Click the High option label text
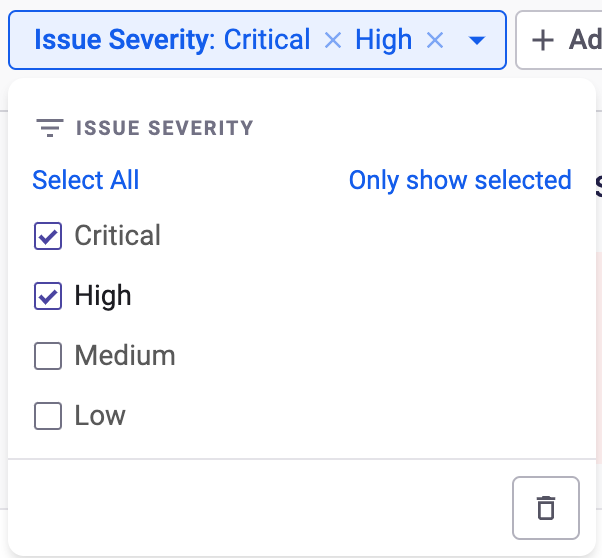Viewport: 602px width, 558px height. pos(103,296)
